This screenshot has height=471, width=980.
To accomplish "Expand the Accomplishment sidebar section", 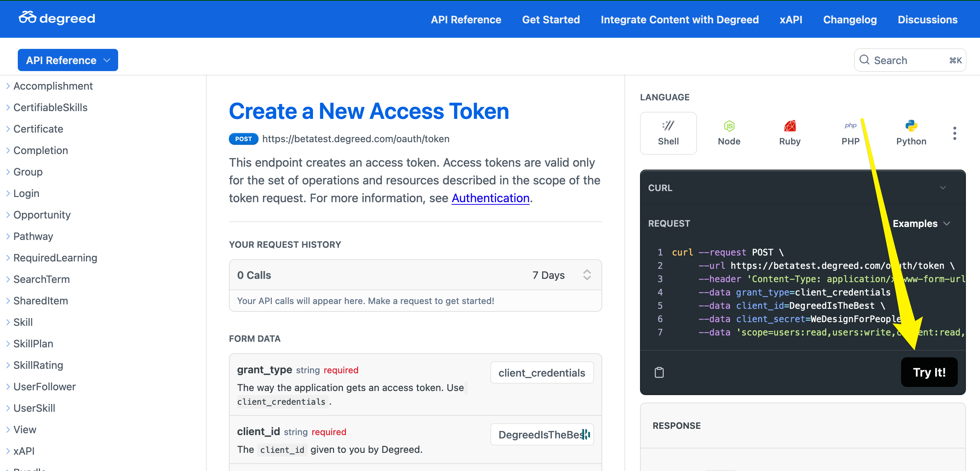I will tap(53, 86).
